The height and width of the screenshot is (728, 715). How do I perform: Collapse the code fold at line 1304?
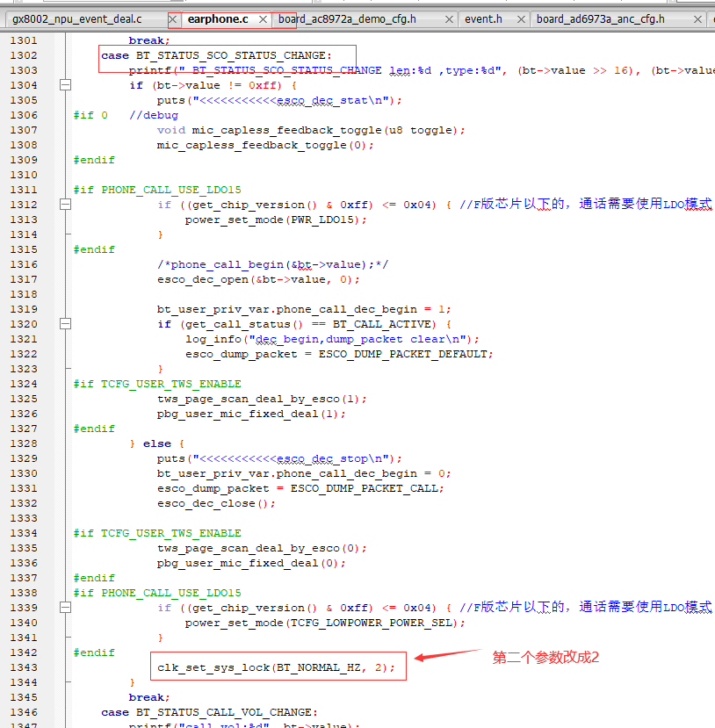pyautogui.click(x=66, y=85)
